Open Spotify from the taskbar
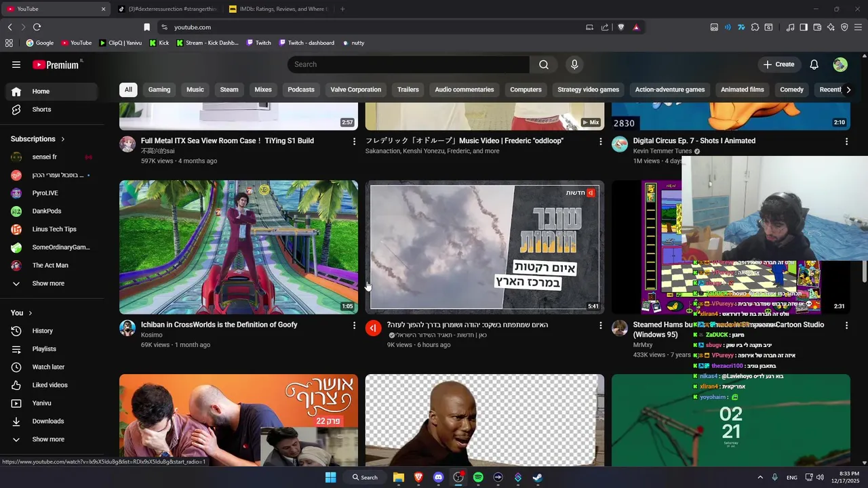Screen dimensions: 868x488 click(478, 477)
